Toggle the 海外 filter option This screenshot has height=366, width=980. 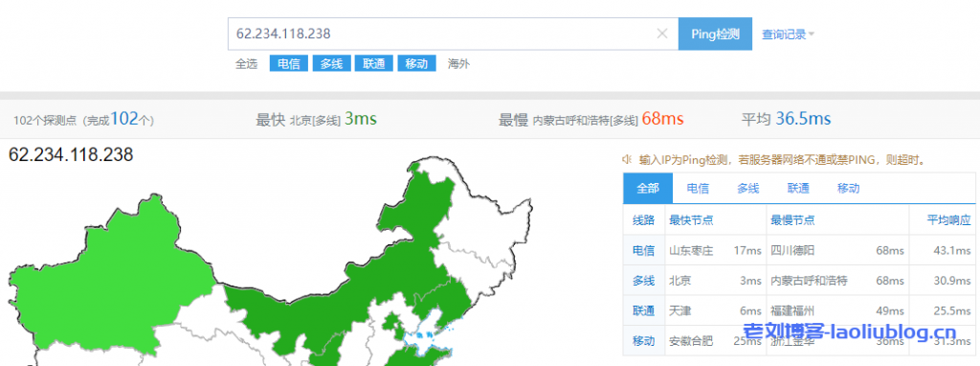coord(458,64)
